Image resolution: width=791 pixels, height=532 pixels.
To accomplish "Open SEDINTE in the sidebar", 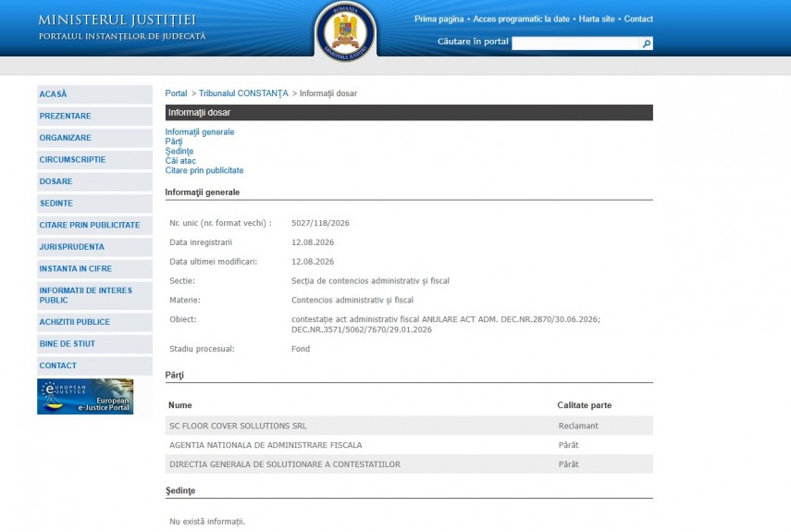I will pos(94,204).
